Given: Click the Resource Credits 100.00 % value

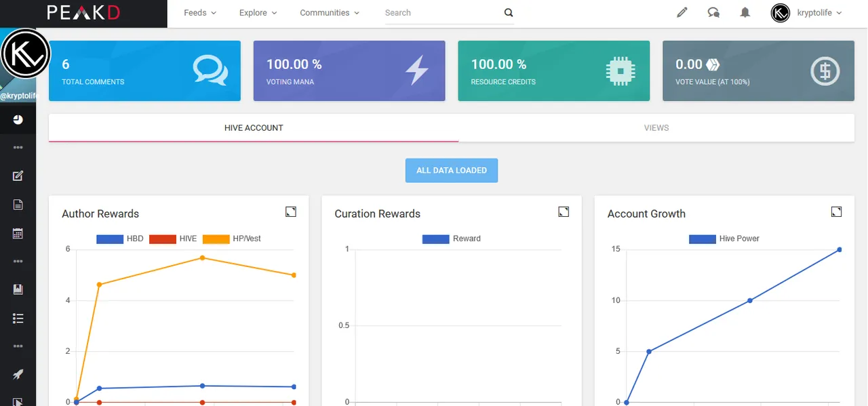Looking at the screenshot, I should [498, 64].
